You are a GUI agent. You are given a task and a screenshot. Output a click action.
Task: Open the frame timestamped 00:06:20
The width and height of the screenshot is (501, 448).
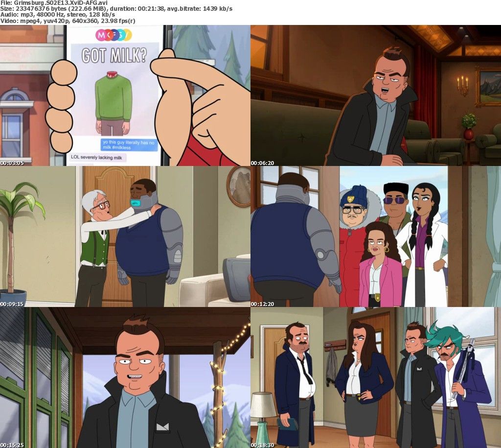[x=376, y=95]
